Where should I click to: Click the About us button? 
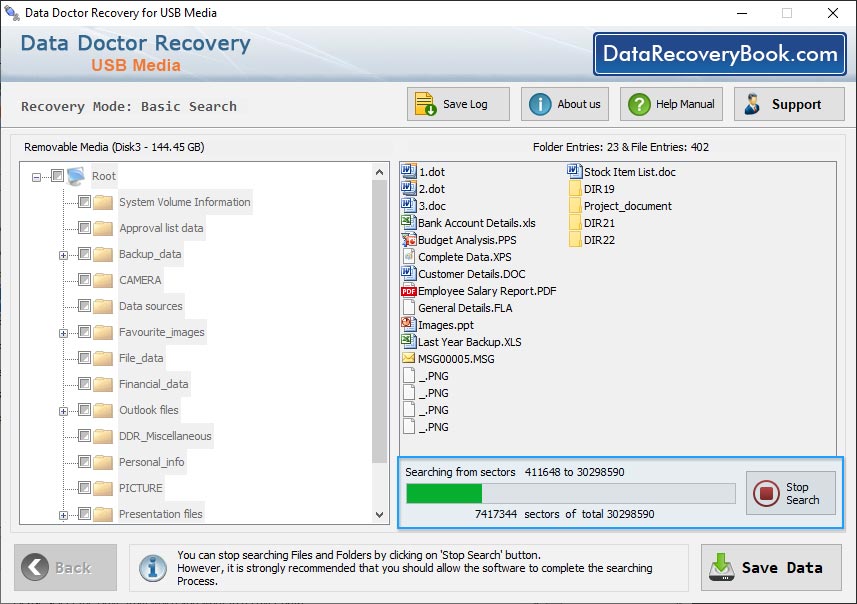pos(563,103)
